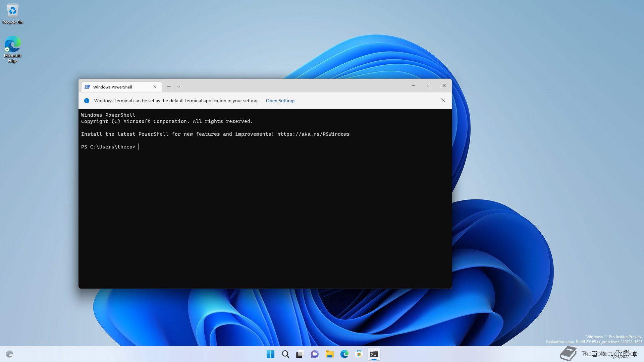Screen dimensions: 644x362
Task: Maximize the Windows Terminal window
Action: (x=428, y=85)
